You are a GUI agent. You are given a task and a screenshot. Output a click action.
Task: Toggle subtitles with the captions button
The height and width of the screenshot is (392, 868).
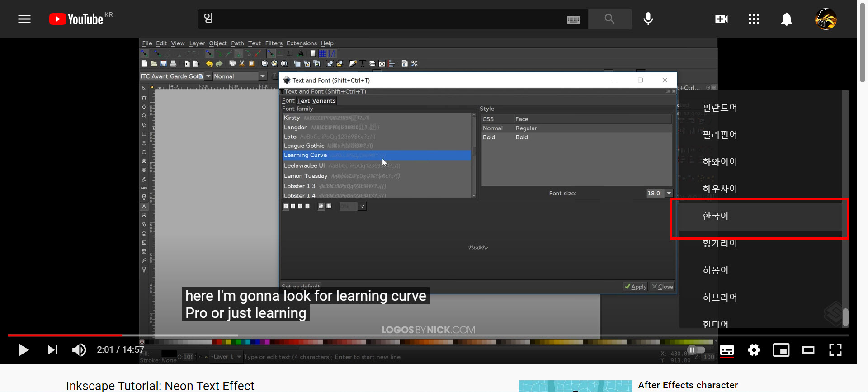(x=727, y=350)
